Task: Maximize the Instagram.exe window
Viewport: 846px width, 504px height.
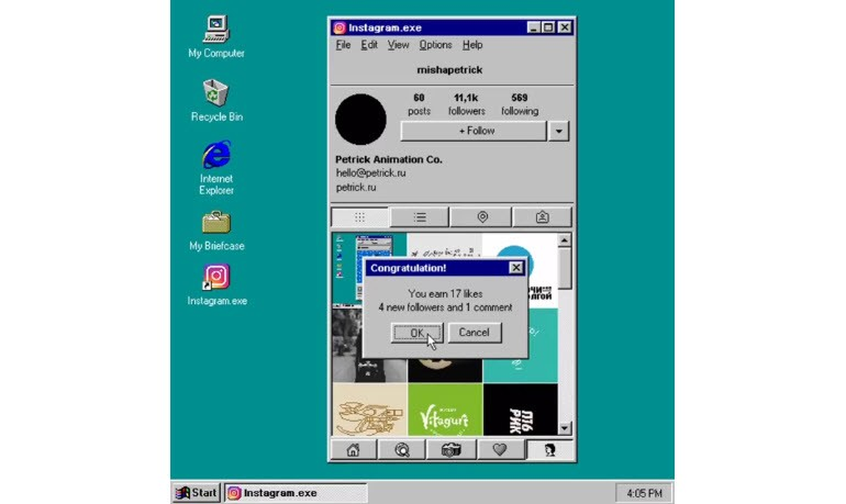Action: point(548,28)
